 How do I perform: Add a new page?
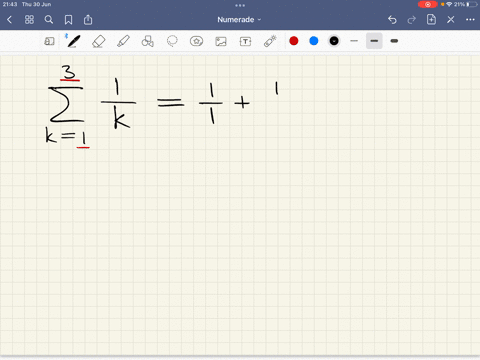tap(431, 19)
